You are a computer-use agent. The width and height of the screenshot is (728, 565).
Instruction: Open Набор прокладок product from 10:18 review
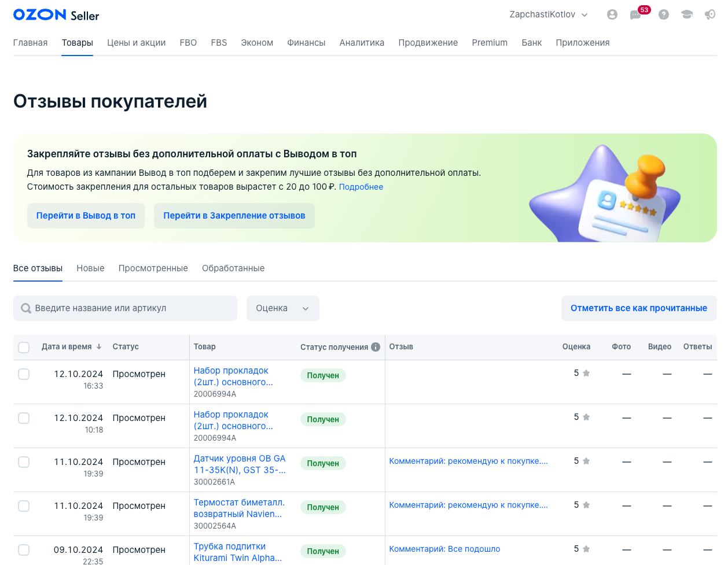233,420
